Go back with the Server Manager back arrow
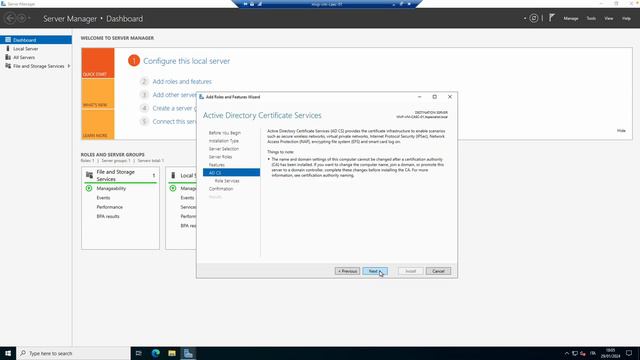 10,18
